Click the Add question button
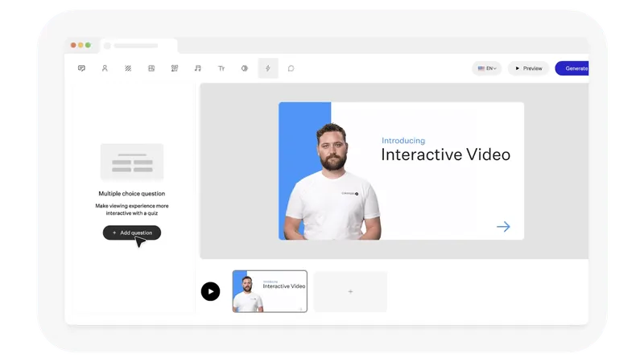The image size is (644, 362). pyautogui.click(x=132, y=232)
